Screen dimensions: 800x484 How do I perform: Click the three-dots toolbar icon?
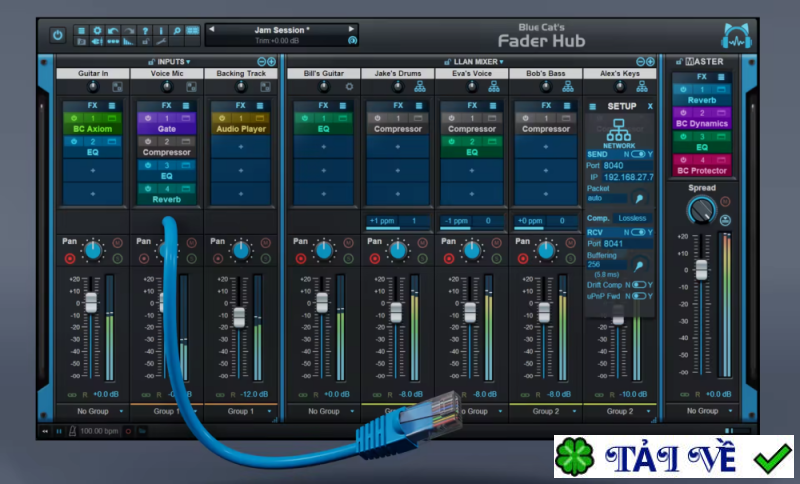pos(113,41)
